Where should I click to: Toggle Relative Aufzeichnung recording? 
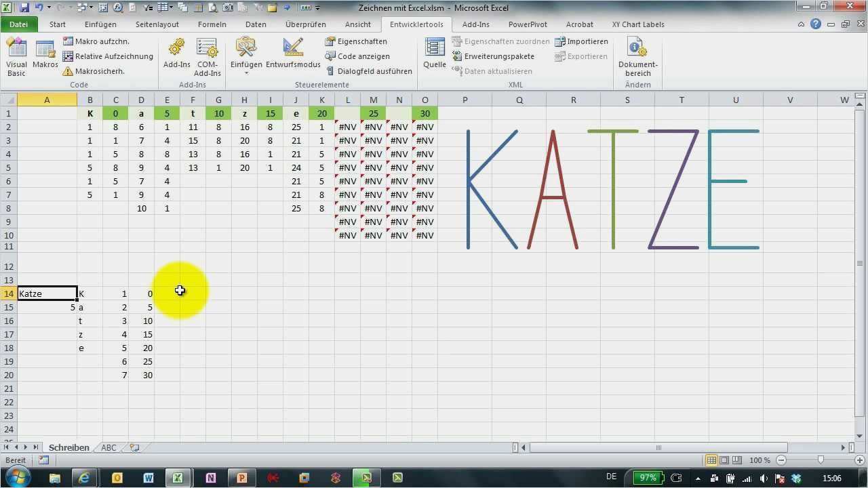pyautogui.click(x=108, y=56)
